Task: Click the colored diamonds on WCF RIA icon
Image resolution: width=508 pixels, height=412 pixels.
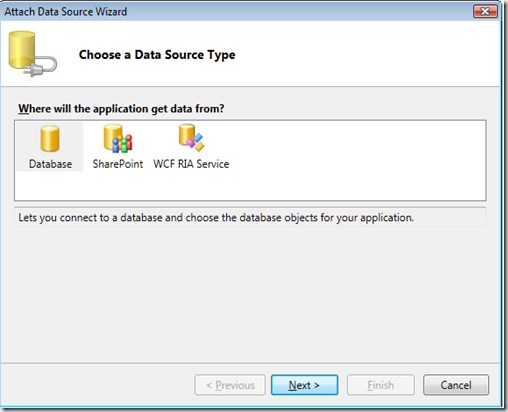Action: tap(195, 142)
